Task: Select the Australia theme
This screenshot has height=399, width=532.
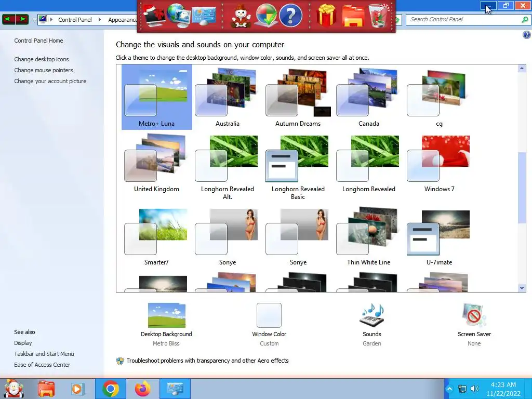Action: coord(228,97)
